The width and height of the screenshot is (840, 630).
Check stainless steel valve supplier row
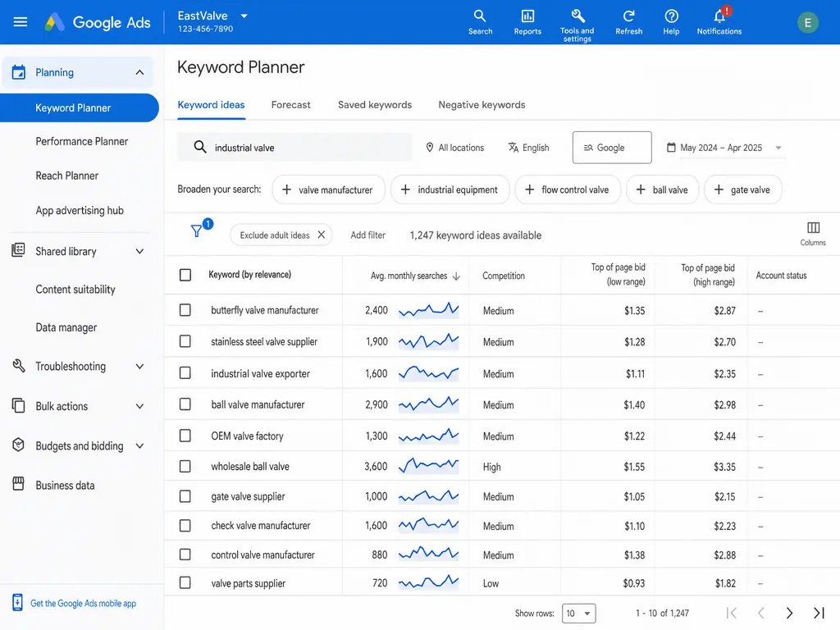click(185, 341)
